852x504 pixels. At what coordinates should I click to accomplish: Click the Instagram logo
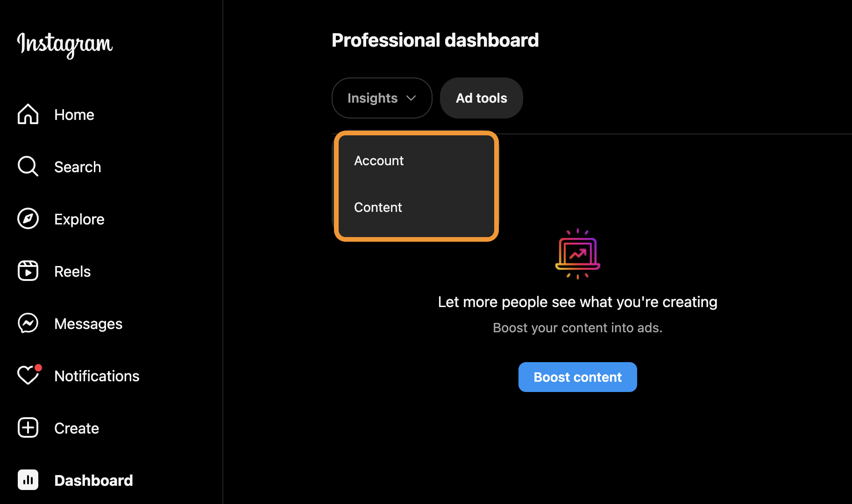point(65,44)
